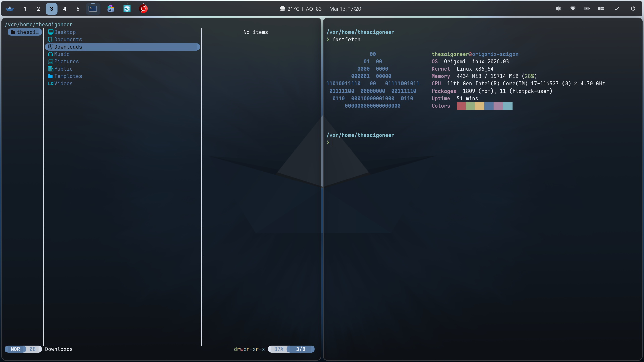Click the battery indicator in the tray
The height and width of the screenshot is (362, 644).
click(587, 9)
